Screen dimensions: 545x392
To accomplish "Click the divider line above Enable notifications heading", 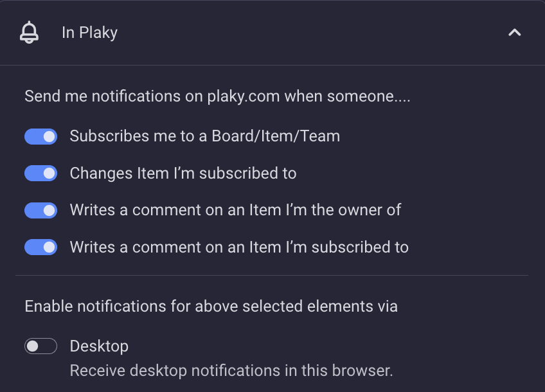I will tap(272, 275).
